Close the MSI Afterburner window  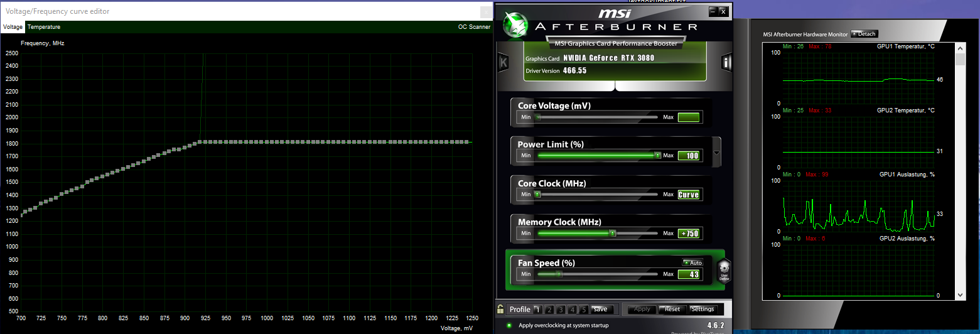(x=723, y=11)
